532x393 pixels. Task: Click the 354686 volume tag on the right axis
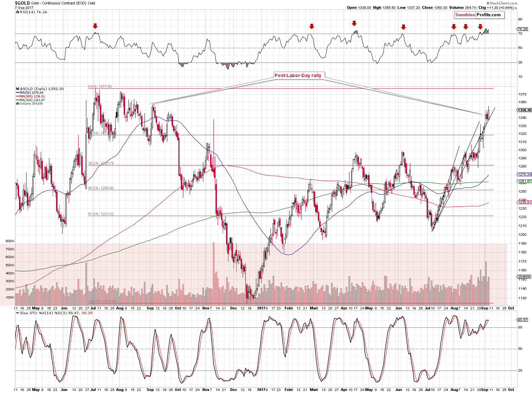[x=525, y=277]
